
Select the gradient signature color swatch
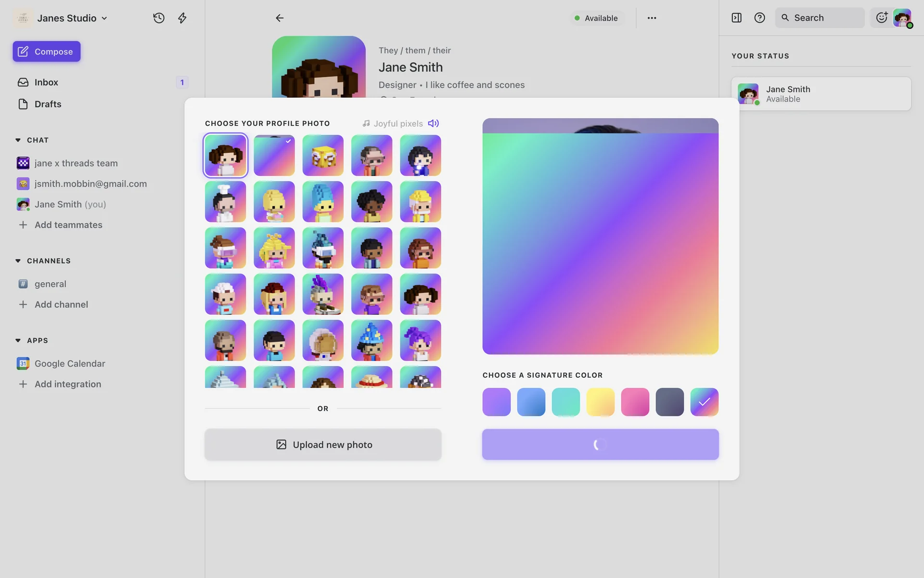(x=704, y=402)
